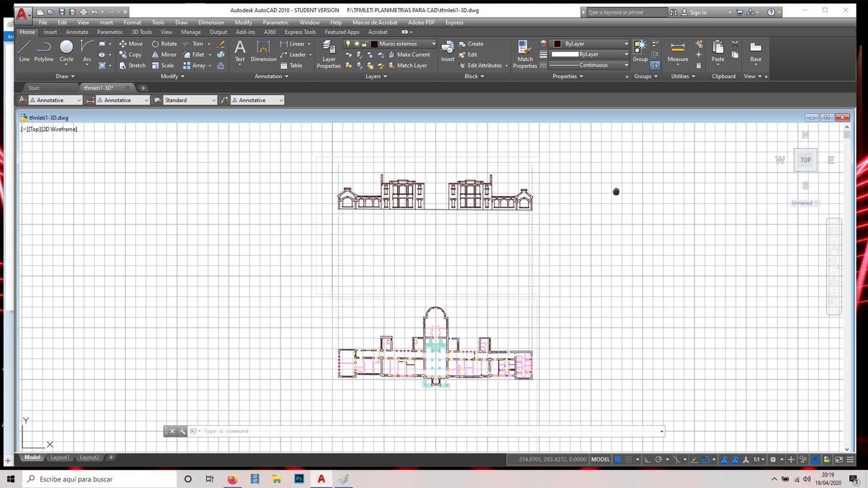Switch to Parametric ribbon tab
The height and width of the screenshot is (488, 868).
pos(110,32)
